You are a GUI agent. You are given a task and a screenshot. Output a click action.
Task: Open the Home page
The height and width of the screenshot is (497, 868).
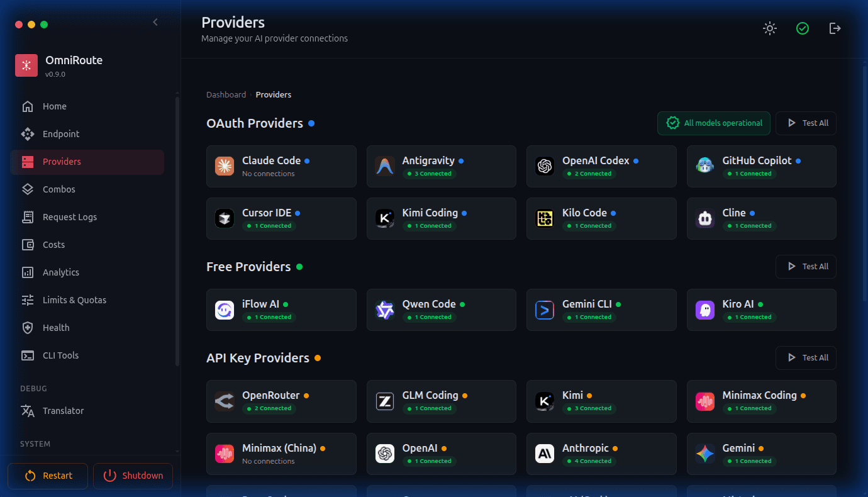(87, 106)
